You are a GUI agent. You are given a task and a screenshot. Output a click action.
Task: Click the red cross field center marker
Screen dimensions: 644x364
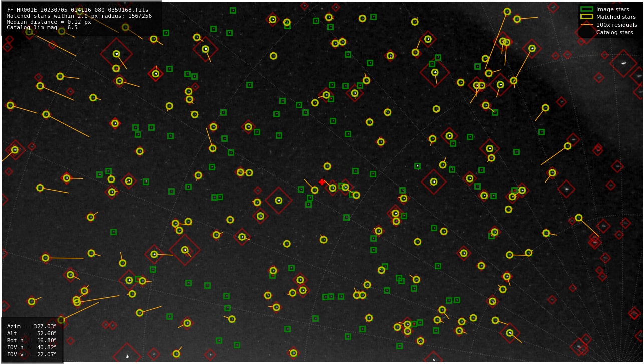click(x=322, y=182)
